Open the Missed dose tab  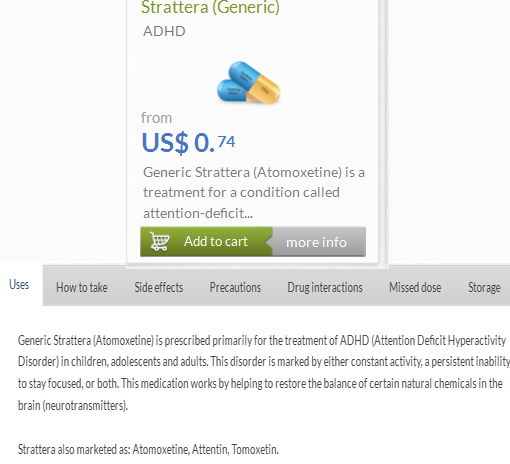coord(415,287)
